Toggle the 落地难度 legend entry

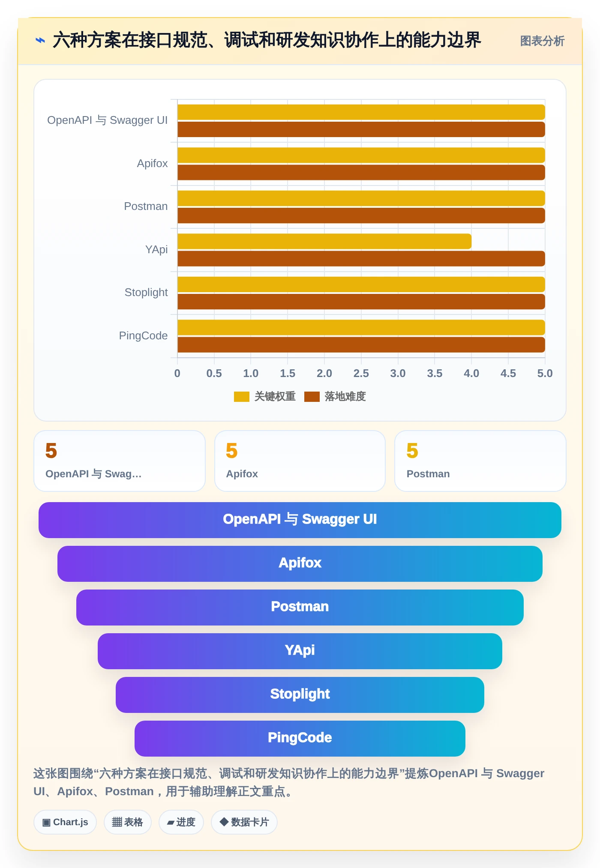[335, 397]
